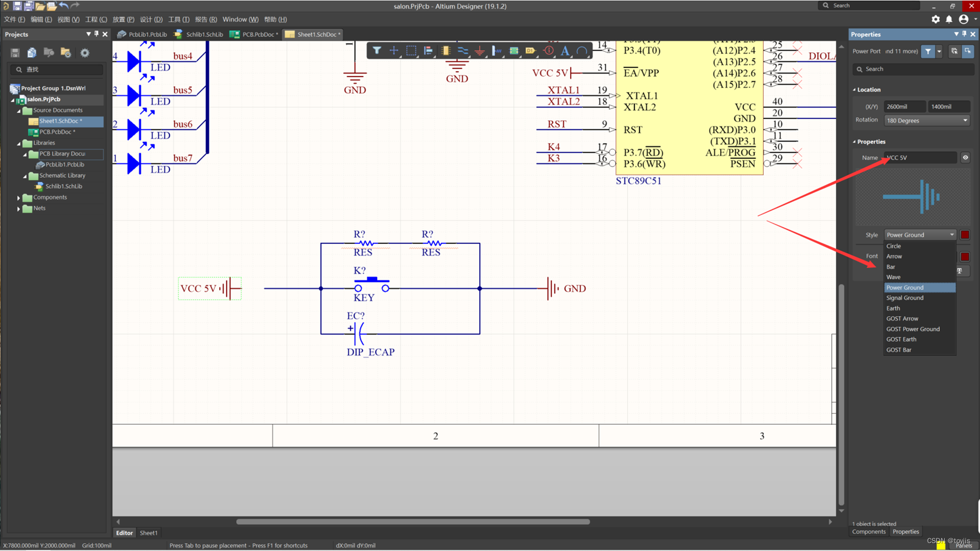Switch to the Schlib1.SchLib document tab
The height and width of the screenshot is (551, 980).
(x=199, y=35)
